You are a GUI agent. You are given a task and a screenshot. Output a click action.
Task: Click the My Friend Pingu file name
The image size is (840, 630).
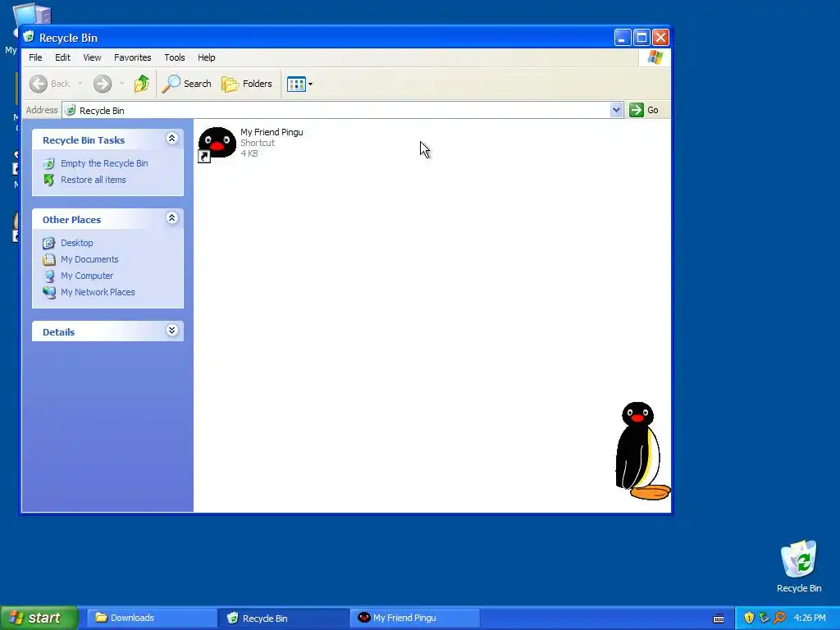272,132
